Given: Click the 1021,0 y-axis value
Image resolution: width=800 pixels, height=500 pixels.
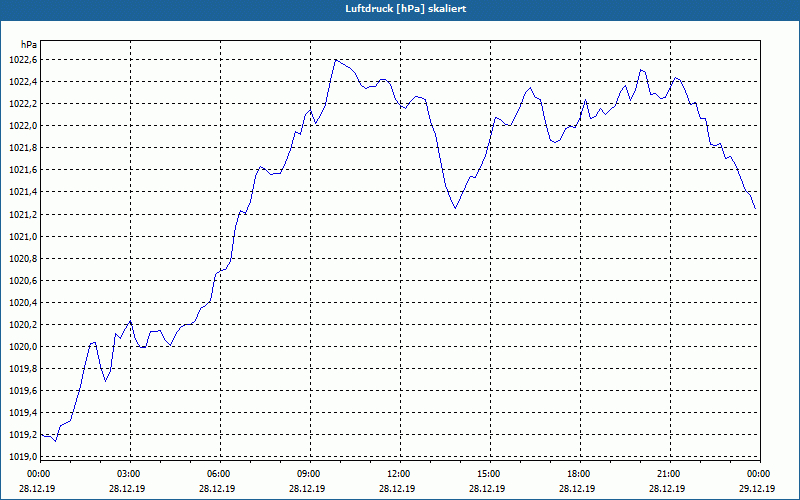Looking at the screenshot, I should point(22,237).
